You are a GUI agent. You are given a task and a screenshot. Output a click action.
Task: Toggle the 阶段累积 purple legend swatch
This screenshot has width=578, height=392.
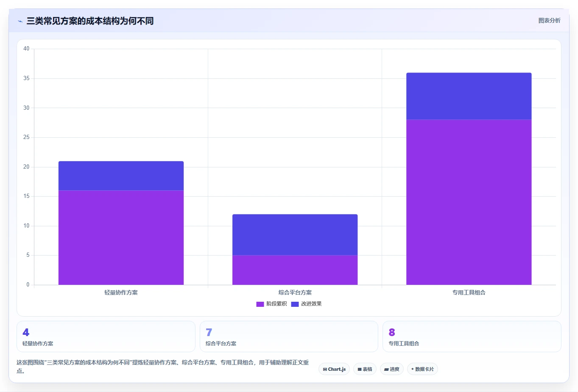(260, 304)
